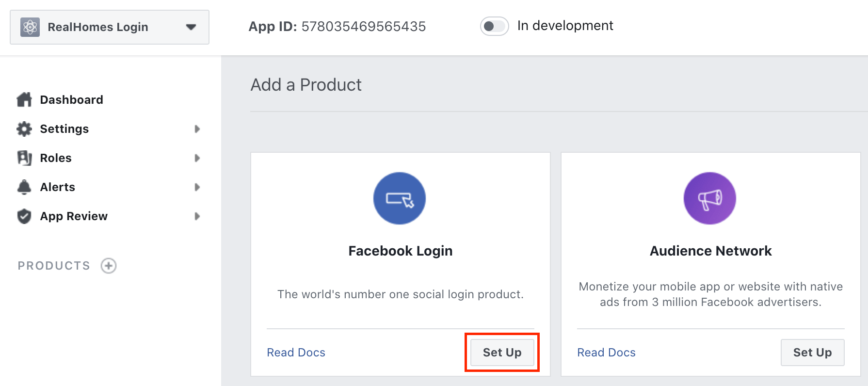868x386 pixels.
Task: Set Up the Facebook Login product
Action: pos(502,353)
